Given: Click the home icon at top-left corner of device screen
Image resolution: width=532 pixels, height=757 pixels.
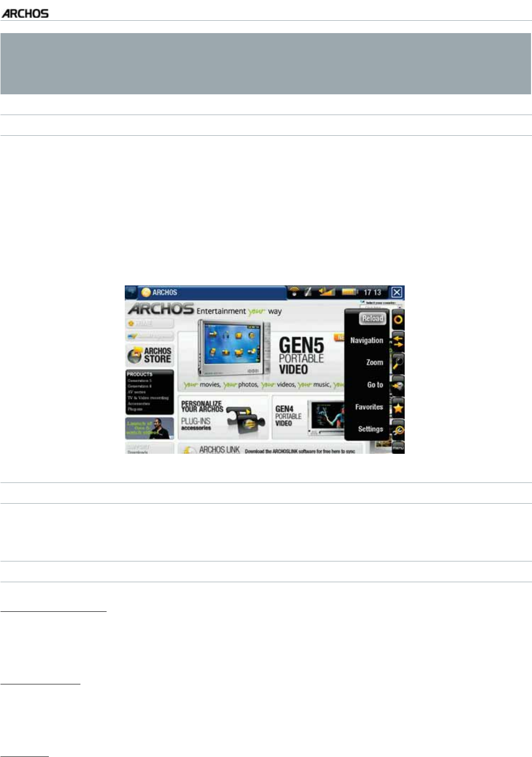Looking at the screenshot, I should tap(131, 292).
